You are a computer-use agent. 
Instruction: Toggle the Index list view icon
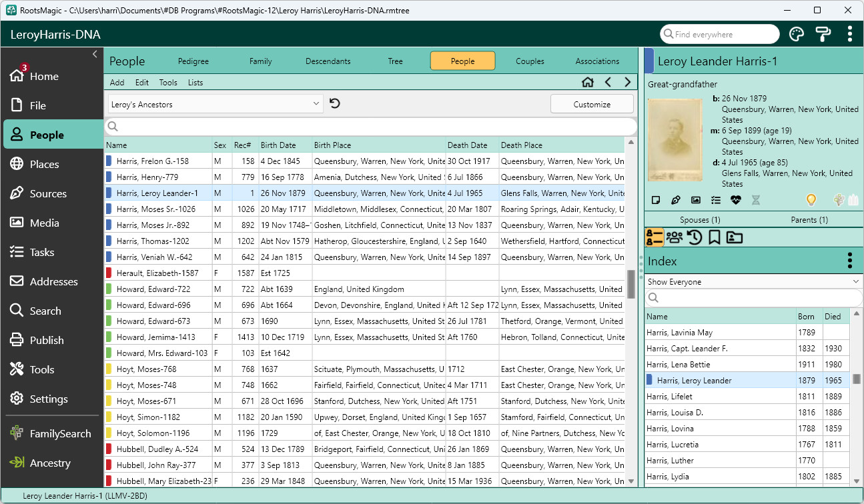pos(655,237)
